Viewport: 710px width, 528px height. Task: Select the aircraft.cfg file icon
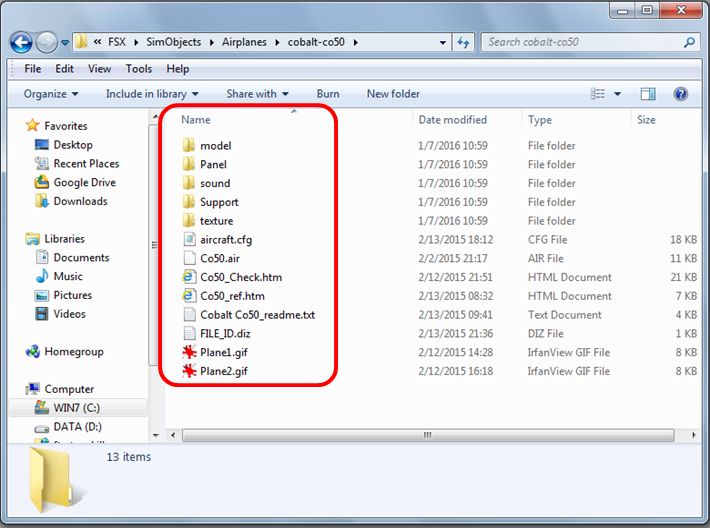(189, 240)
